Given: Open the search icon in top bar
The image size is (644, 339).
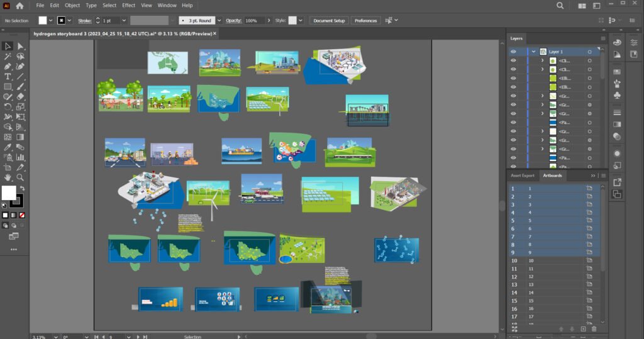Looking at the screenshot, I should [560, 6].
